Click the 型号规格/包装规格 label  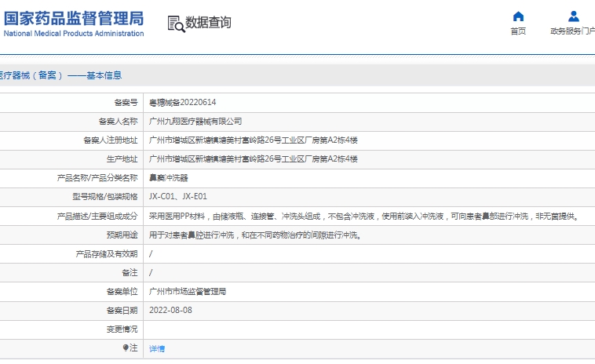click(105, 196)
